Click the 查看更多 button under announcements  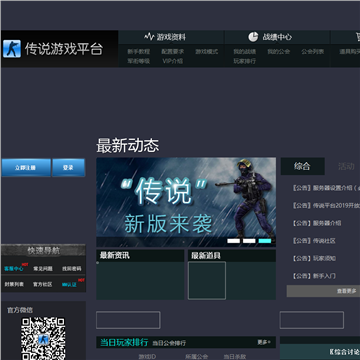[323, 291]
